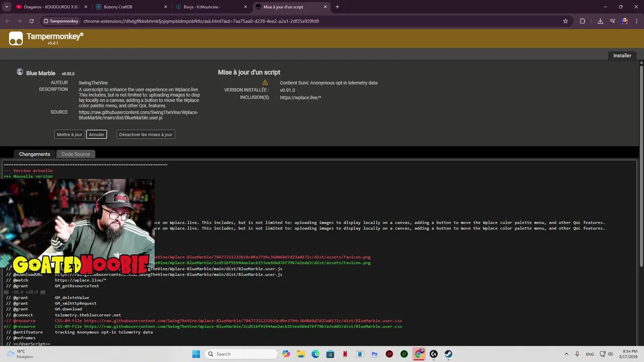Reload the current page
This screenshot has height=362, width=644.
click(x=31, y=21)
